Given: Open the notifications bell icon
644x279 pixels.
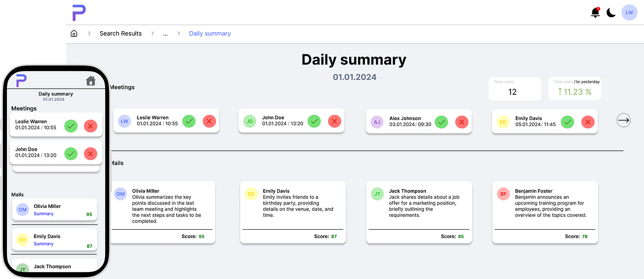Looking at the screenshot, I should [x=596, y=13].
